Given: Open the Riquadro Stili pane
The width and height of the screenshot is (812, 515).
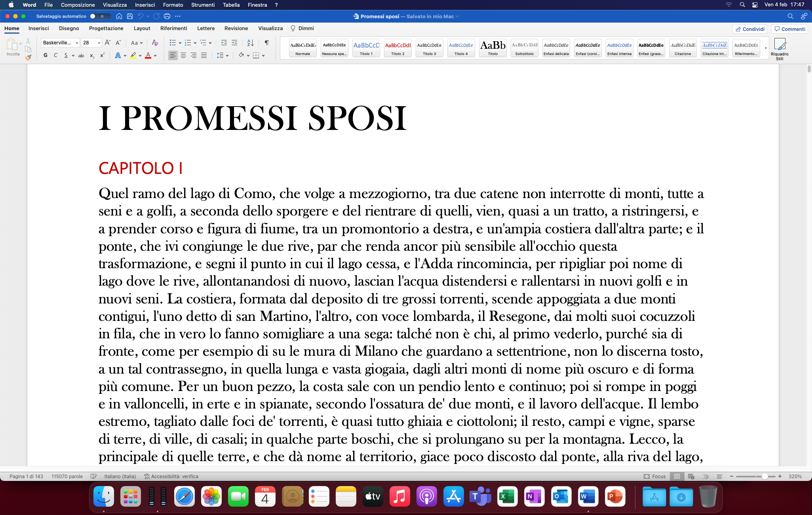Looking at the screenshot, I should pos(779,49).
